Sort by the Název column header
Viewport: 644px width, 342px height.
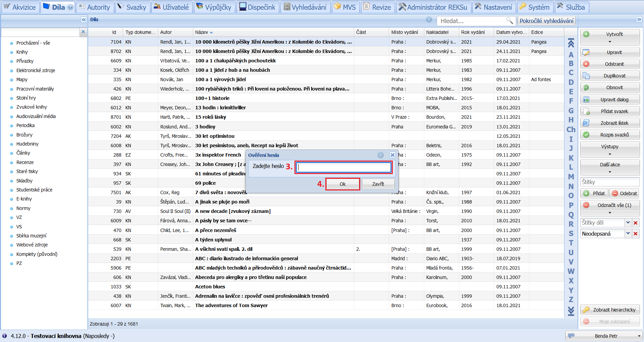pos(273,32)
